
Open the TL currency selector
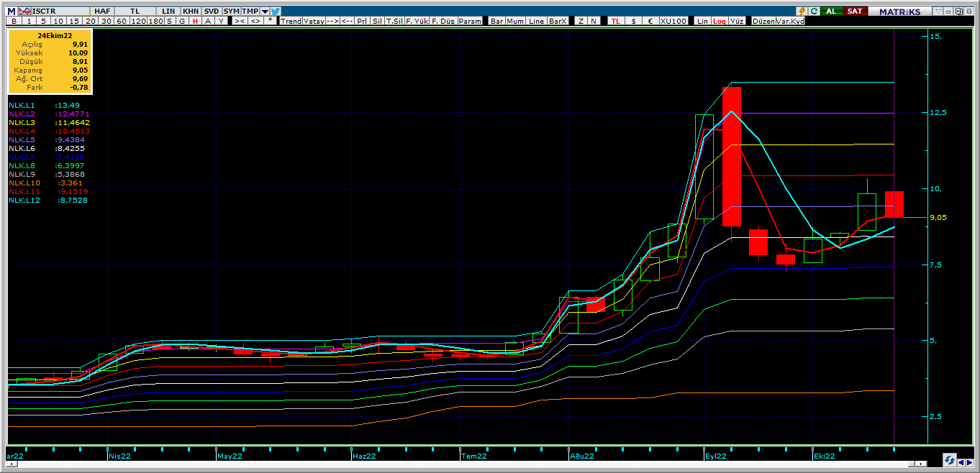tap(135, 12)
